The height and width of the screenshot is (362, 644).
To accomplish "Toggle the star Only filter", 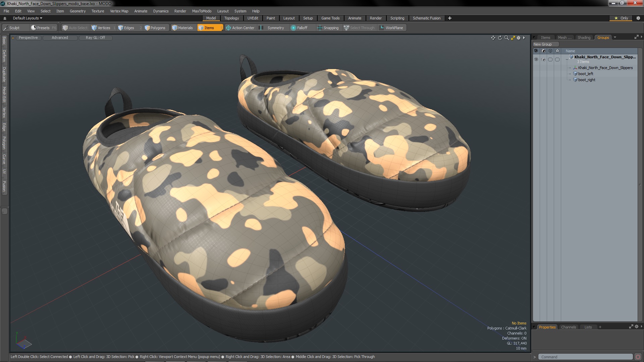I will pyautogui.click(x=621, y=18).
